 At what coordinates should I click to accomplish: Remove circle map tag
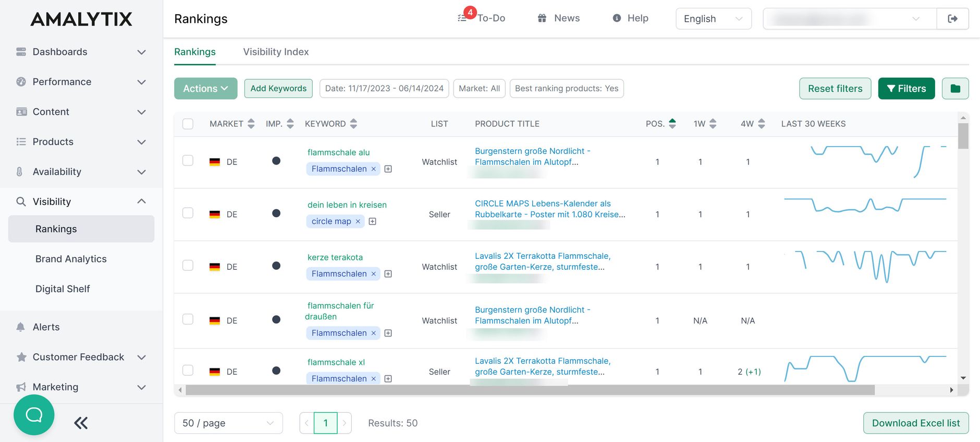pos(358,221)
